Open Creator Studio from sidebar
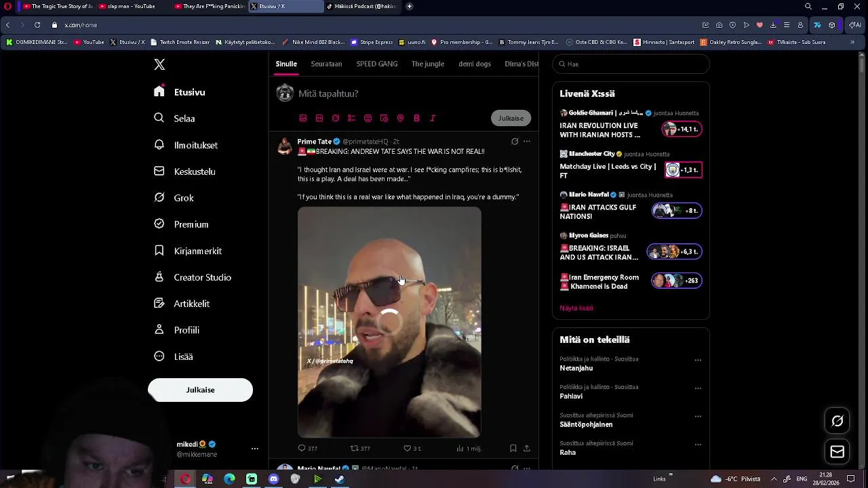868x488 pixels. pyautogui.click(x=193, y=277)
